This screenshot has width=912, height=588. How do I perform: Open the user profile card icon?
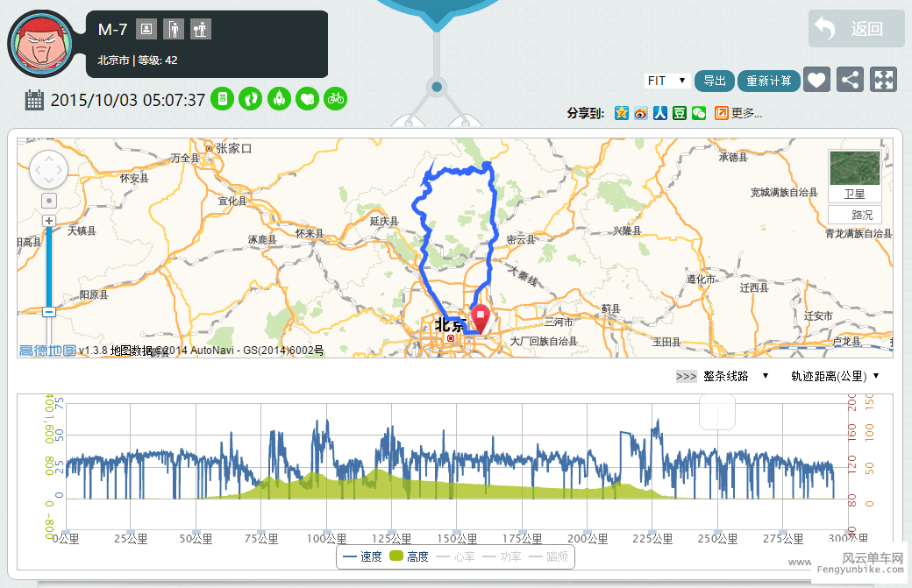point(147,29)
